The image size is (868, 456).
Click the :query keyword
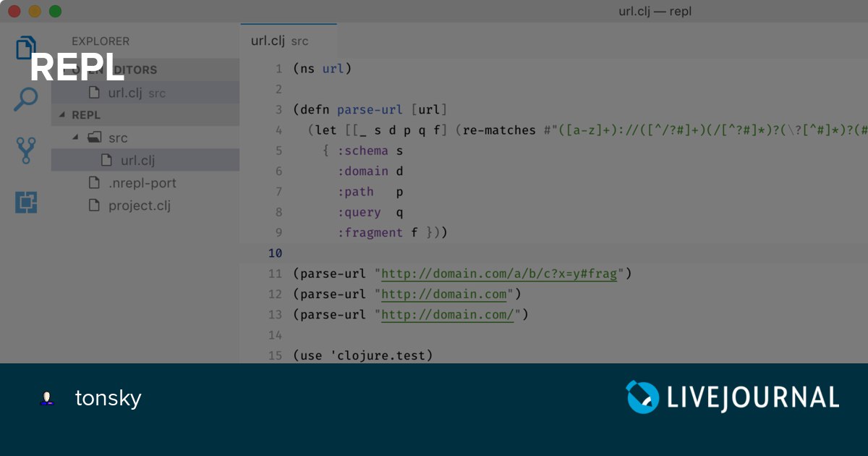359,212
